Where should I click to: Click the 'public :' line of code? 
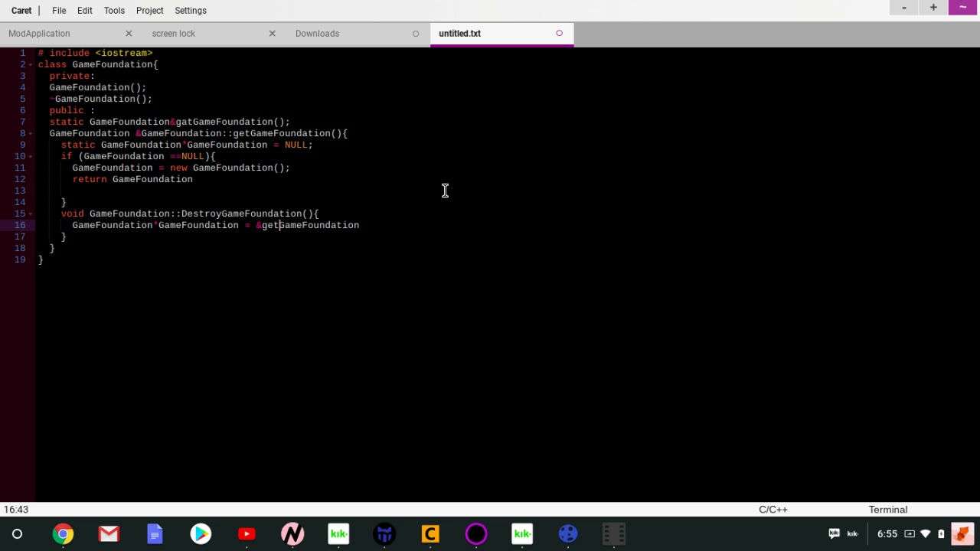point(72,110)
